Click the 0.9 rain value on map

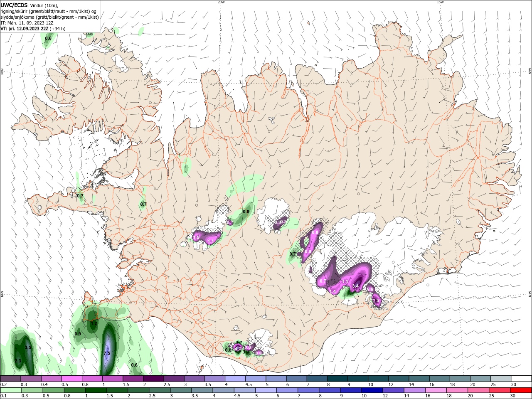(78, 334)
